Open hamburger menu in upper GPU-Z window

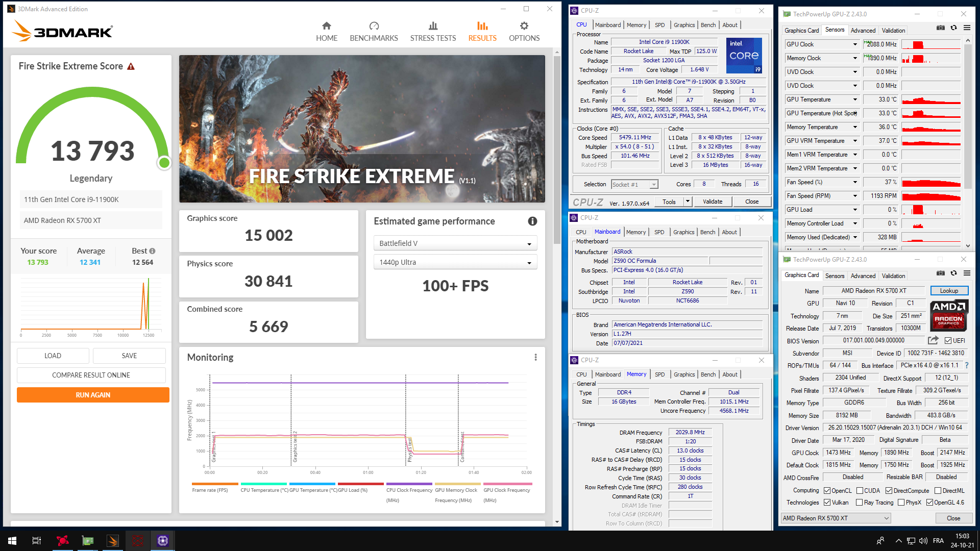click(x=967, y=28)
